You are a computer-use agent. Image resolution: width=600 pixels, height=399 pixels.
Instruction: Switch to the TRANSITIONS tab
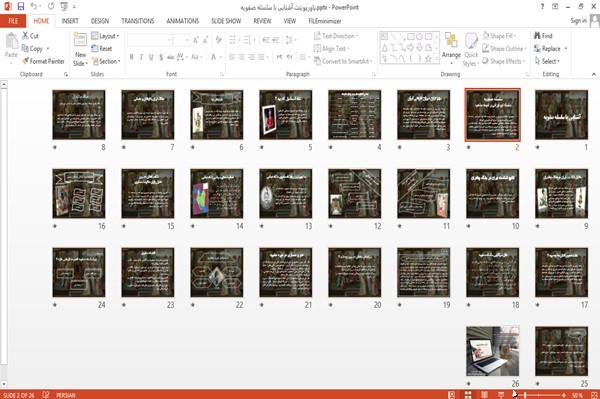138,21
